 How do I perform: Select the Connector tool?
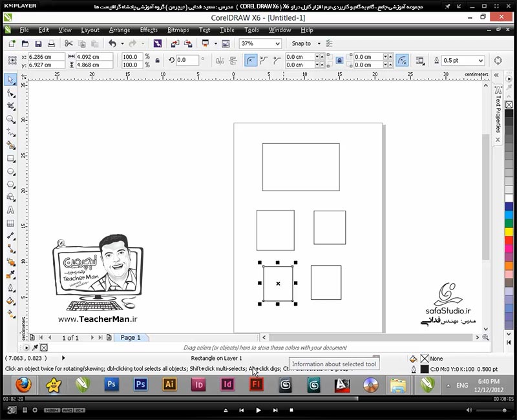(x=11, y=249)
